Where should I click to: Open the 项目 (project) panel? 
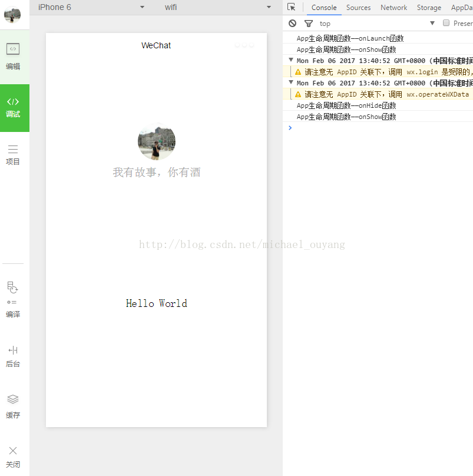tap(13, 155)
